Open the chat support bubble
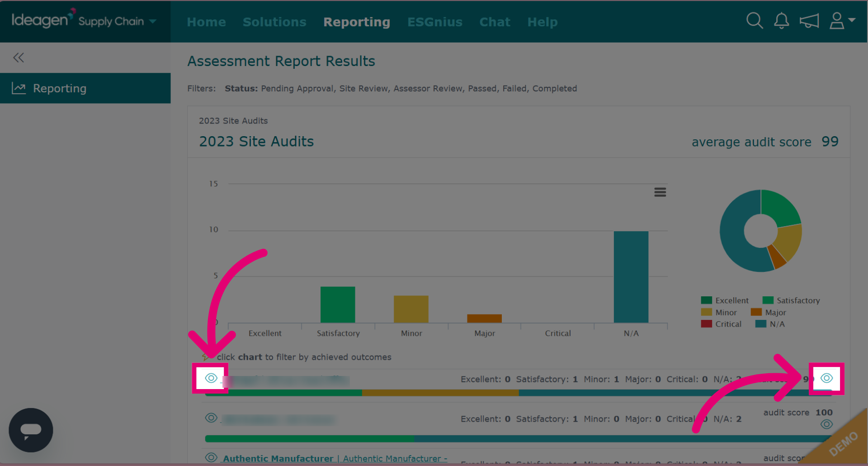The width and height of the screenshot is (868, 466). click(31, 430)
